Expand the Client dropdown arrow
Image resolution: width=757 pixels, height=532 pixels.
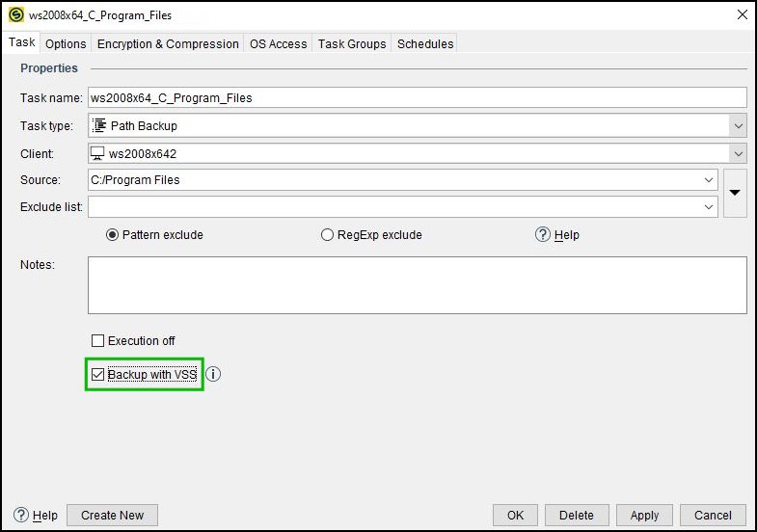click(738, 154)
